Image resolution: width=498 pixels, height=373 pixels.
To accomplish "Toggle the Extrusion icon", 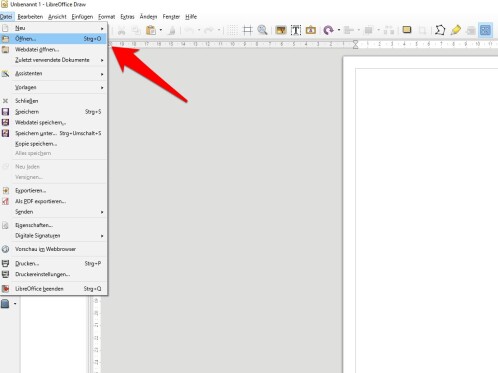I will pyautogui.click(x=471, y=31).
